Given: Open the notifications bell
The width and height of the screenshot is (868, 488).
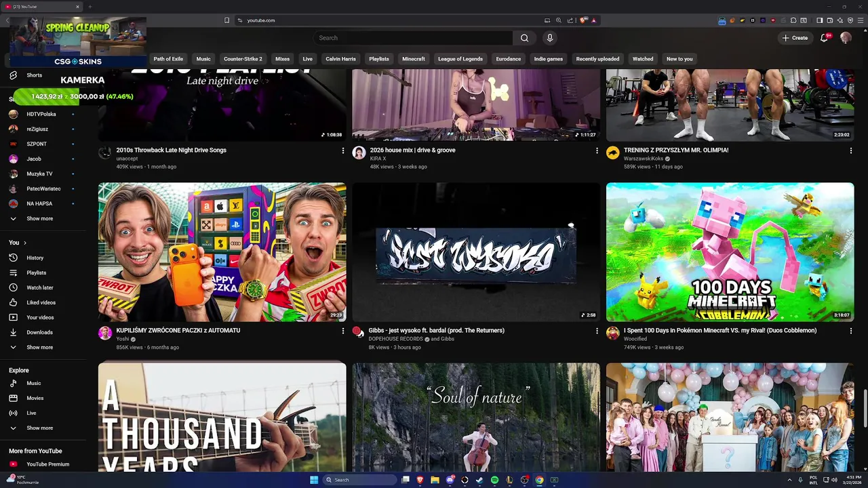Looking at the screenshot, I should click(825, 38).
